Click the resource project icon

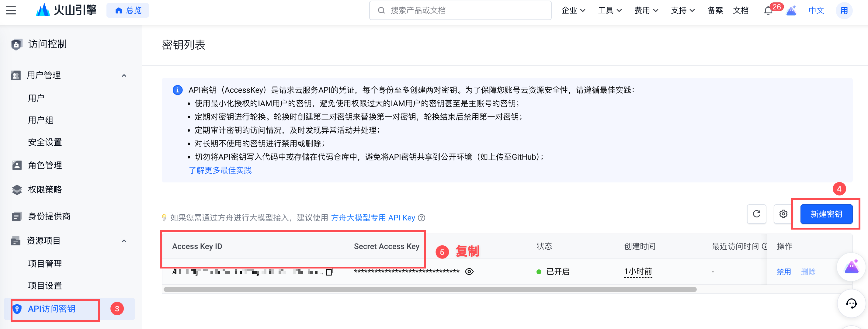coord(16,241)
